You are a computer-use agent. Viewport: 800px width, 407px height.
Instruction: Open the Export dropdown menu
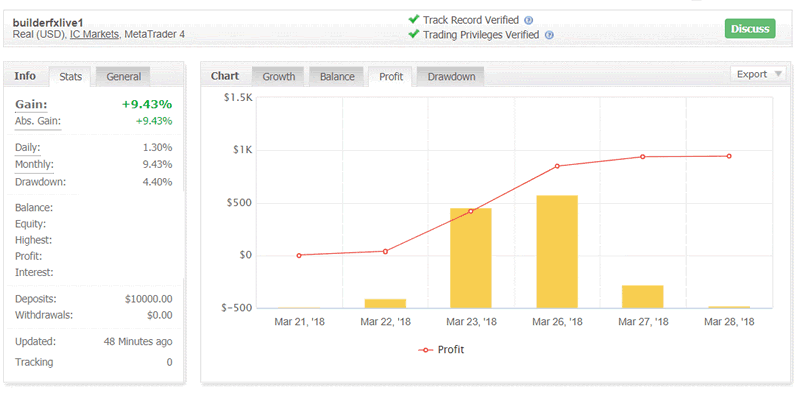758,74
